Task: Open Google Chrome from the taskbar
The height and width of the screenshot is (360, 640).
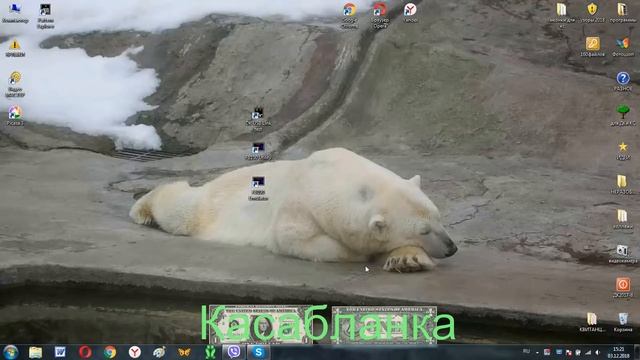Action: point(110,352)
